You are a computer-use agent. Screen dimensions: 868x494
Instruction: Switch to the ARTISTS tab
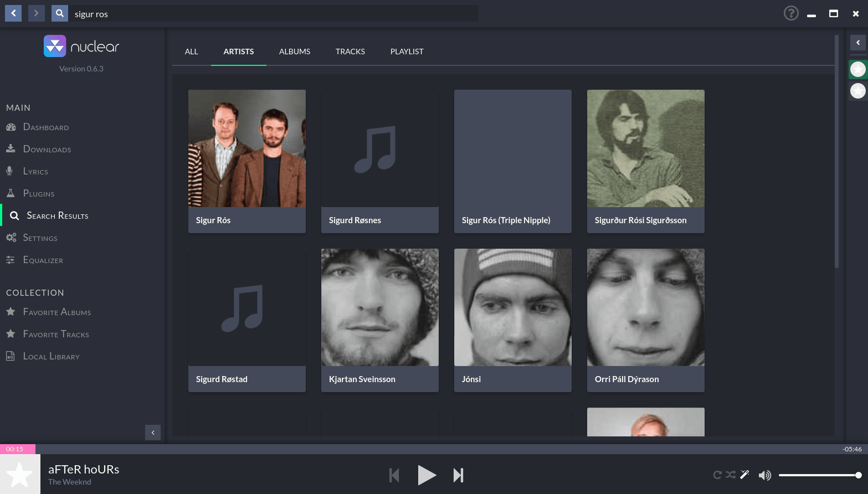[239, 52]
